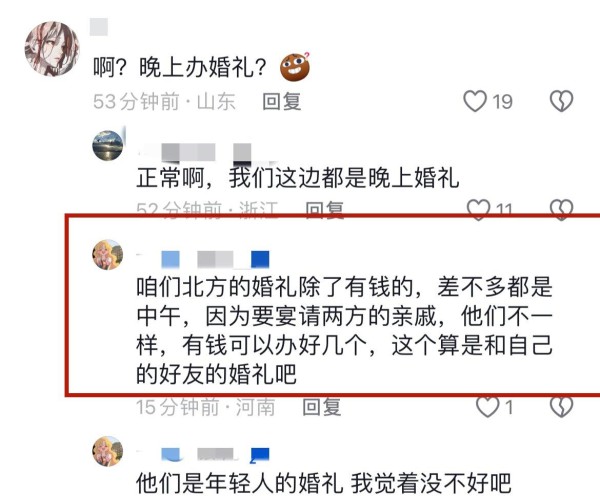Reply to the 15分钟前 河南 comment
The height and width of the screenshot is (496, 600).
click(x=321, y=407)
